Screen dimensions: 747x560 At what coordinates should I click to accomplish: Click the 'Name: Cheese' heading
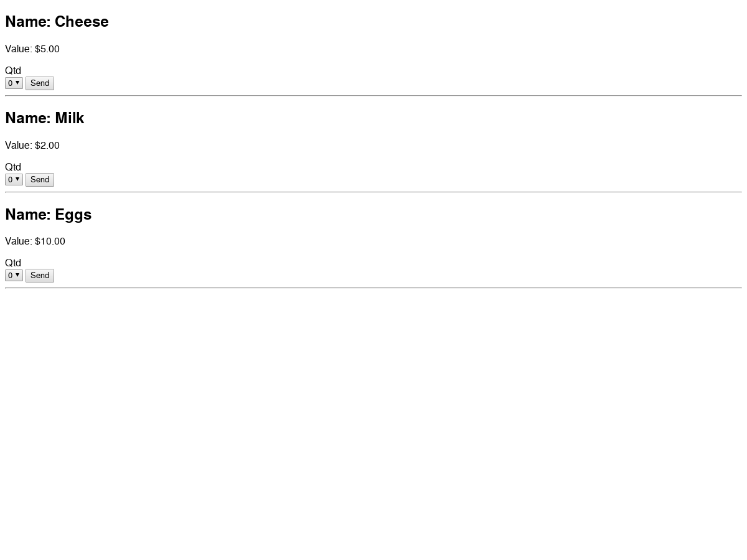tap(57, 22)
